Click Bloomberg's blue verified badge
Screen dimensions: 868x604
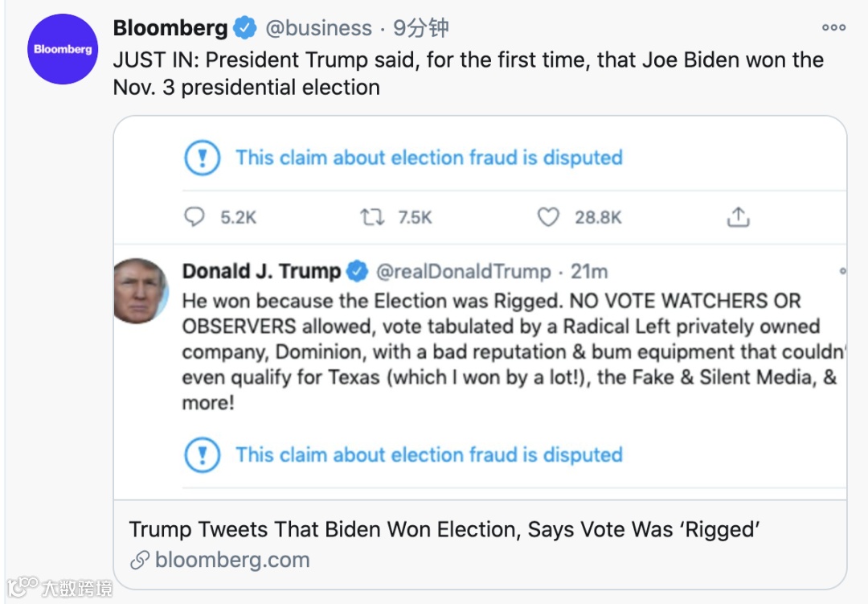pyautogui.click(x=245, y=28)
